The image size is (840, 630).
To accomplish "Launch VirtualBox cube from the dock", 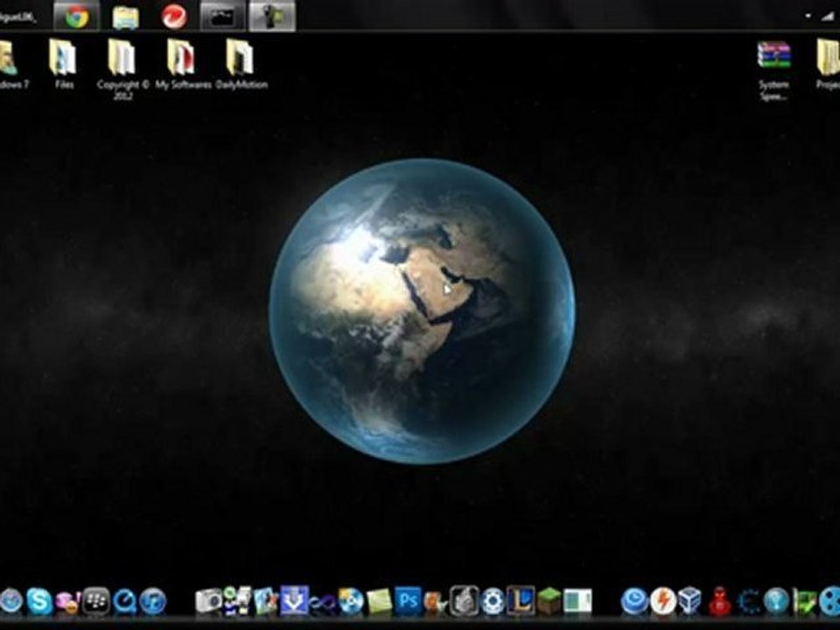I will point(690,601).
